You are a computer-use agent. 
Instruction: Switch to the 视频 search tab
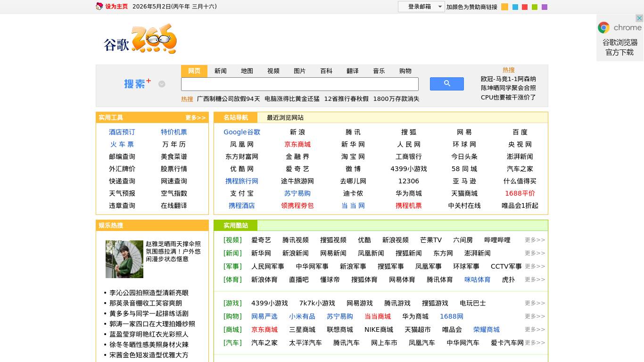pyautogui.click(x=273, y=71)
